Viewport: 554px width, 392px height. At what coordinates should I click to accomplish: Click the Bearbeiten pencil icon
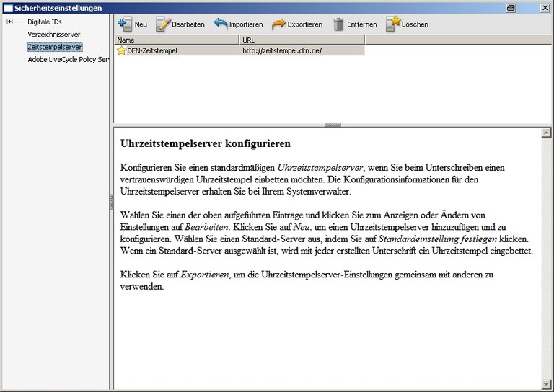(163, 24)
